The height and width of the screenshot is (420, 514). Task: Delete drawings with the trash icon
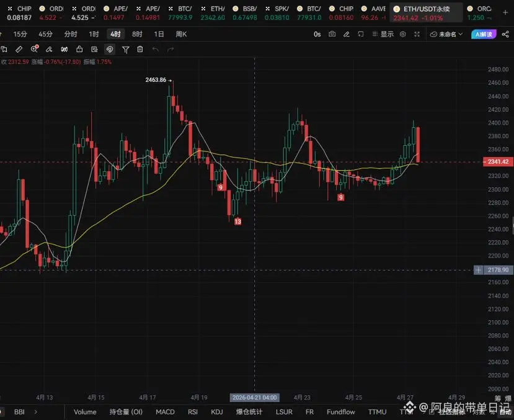pyautogui.click(x=140, y=49)
